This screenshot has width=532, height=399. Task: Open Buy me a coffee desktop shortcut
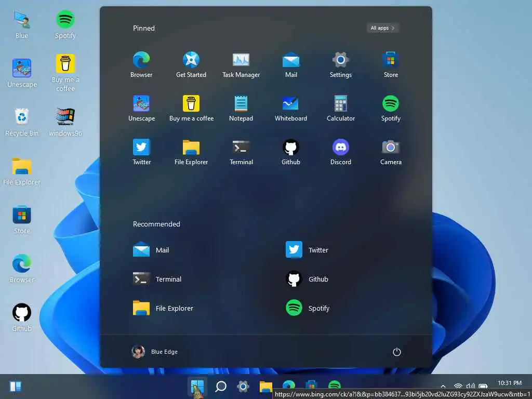click(x=65, y=73)
